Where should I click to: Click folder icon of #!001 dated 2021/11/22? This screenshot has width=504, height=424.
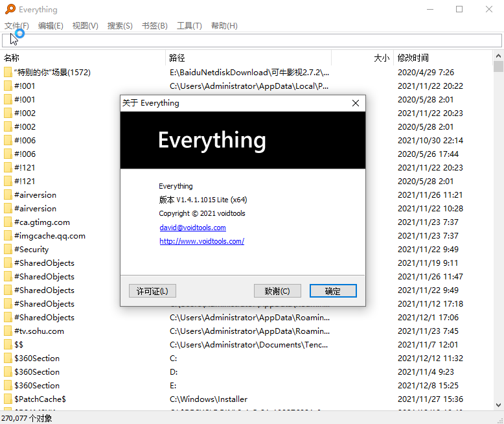click(x=8, y=86)
